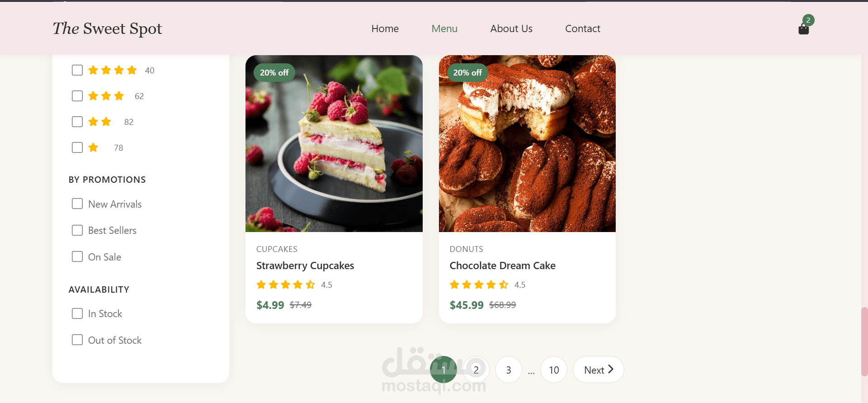The height and width of the screenshot is (403, 868).
Task: Open the About Us menu item
Action: [x=511, y=28]
